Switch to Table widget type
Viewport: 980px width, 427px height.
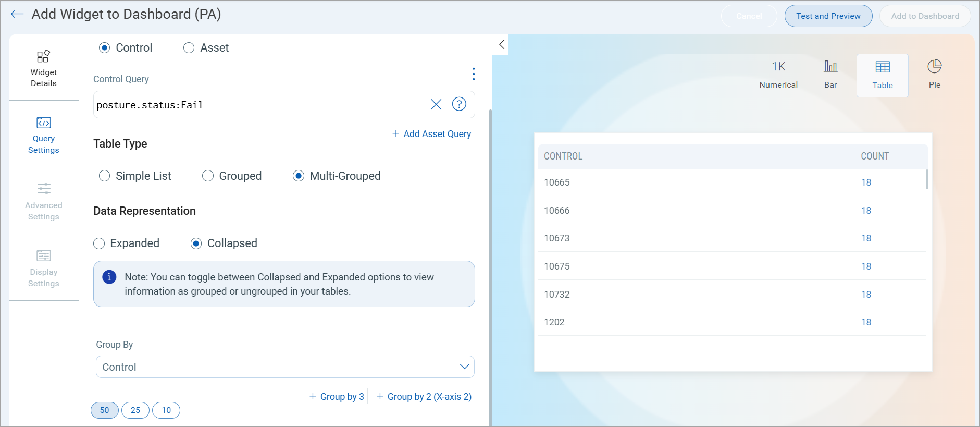883,76
